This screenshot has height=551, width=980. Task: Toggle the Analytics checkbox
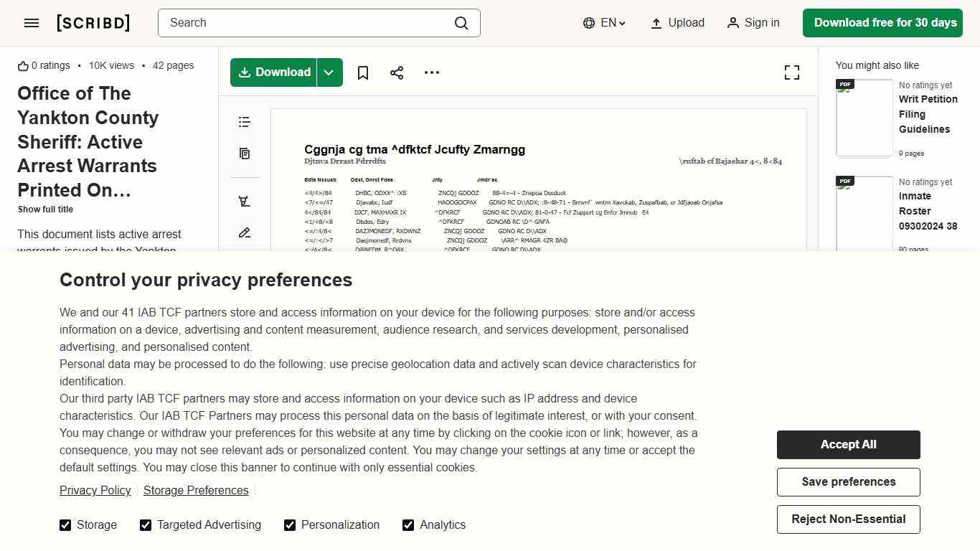[x=408, y=525]
